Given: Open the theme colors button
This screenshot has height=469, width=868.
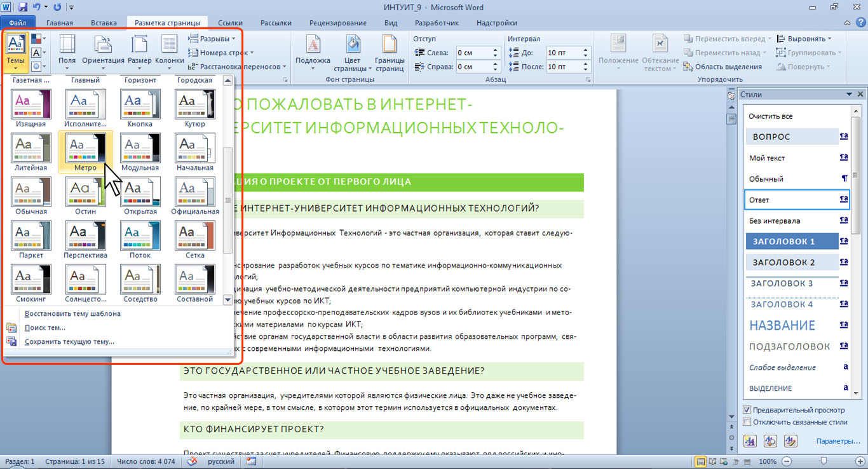Looking at the screenshot, I should [38, 39].
